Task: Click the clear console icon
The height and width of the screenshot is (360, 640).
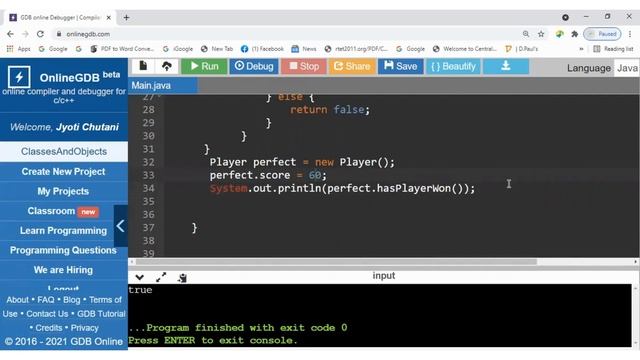Action: (x=182, y=278)
